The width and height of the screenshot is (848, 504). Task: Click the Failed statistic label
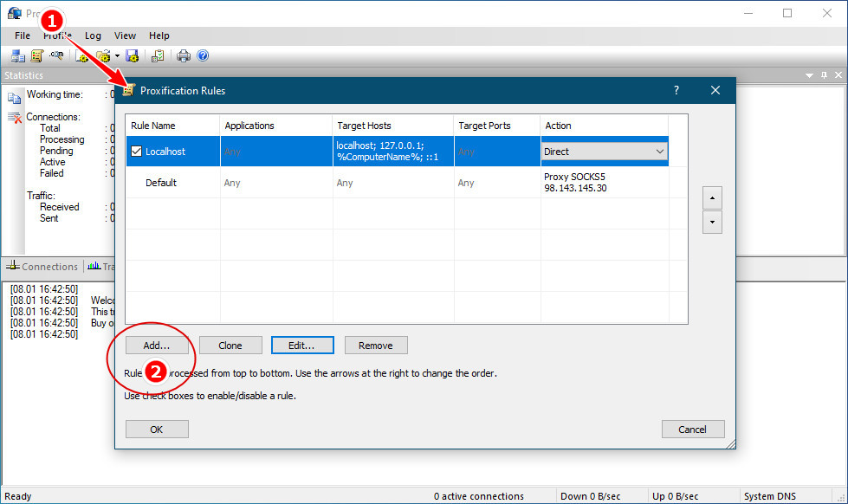click(51, 173)
